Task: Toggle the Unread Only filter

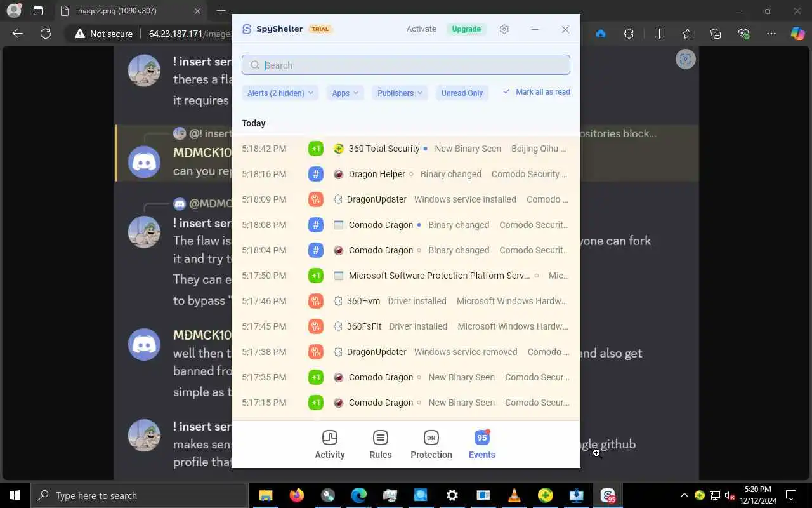Action: coord(462,93)
